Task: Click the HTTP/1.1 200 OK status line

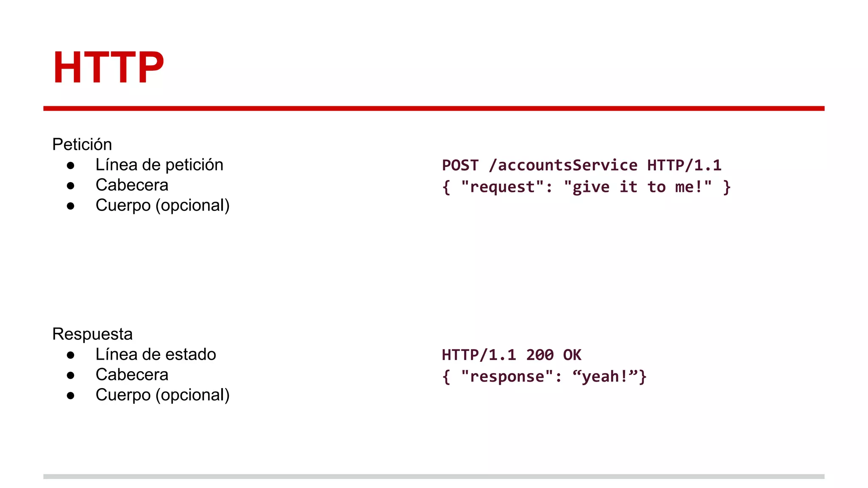Action: pos(511,355)
